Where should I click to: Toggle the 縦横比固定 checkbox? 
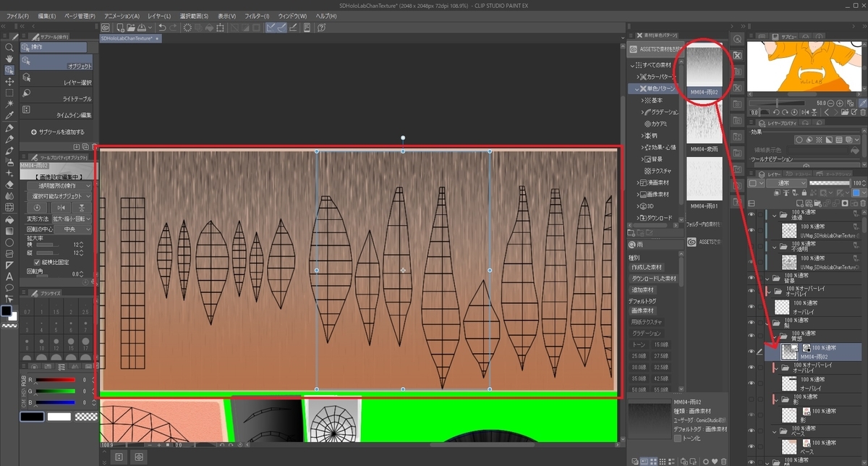click(x=37, y=262)
